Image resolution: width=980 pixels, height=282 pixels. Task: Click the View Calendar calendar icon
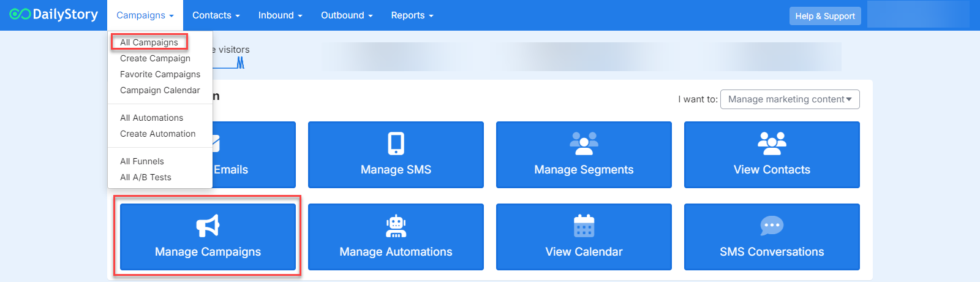point(584,226)
